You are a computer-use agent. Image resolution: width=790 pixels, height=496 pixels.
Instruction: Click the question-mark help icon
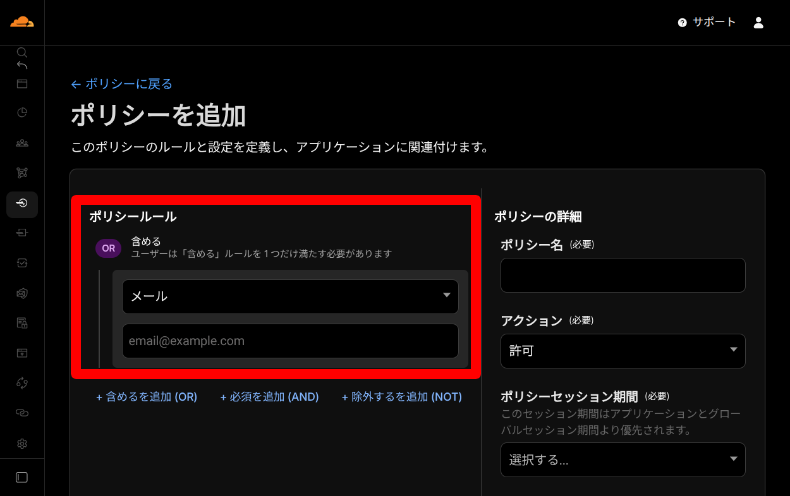682,23
